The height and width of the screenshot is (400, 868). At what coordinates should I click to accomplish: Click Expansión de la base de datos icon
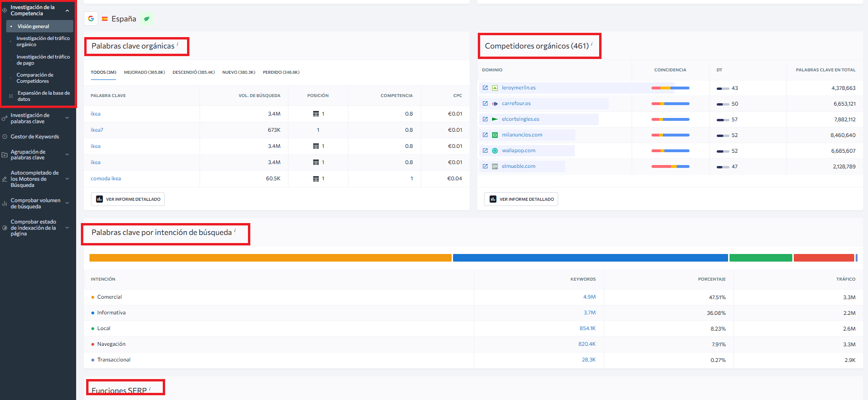[x=11, y=96]
